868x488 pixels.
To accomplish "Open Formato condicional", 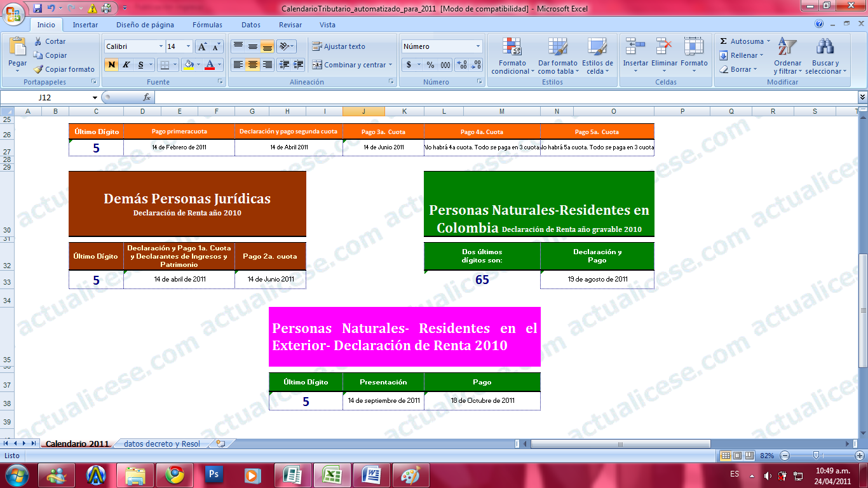I will pyautogui.click(x=512, y=56).
